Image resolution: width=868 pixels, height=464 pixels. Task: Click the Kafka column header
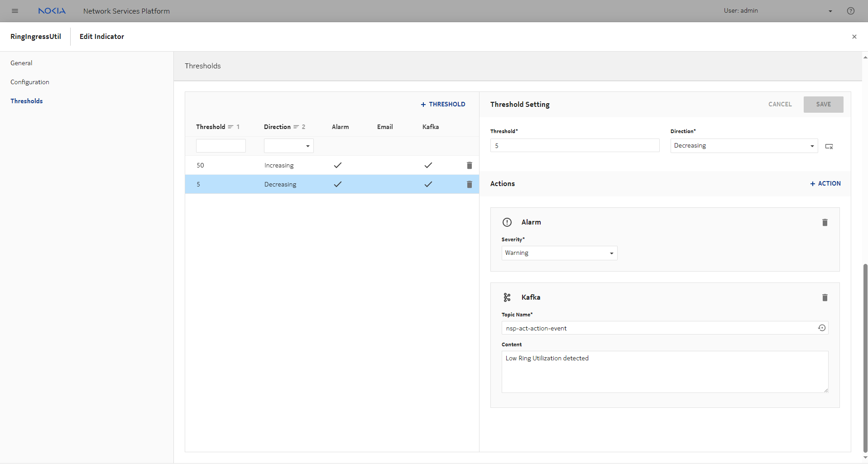click(x=431, y=127)
